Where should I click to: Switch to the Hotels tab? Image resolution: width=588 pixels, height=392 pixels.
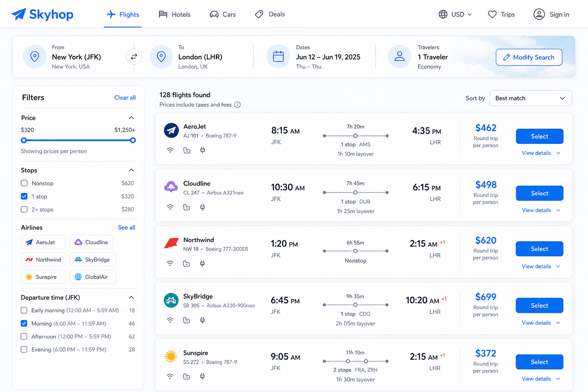click(x=175, y=15)
